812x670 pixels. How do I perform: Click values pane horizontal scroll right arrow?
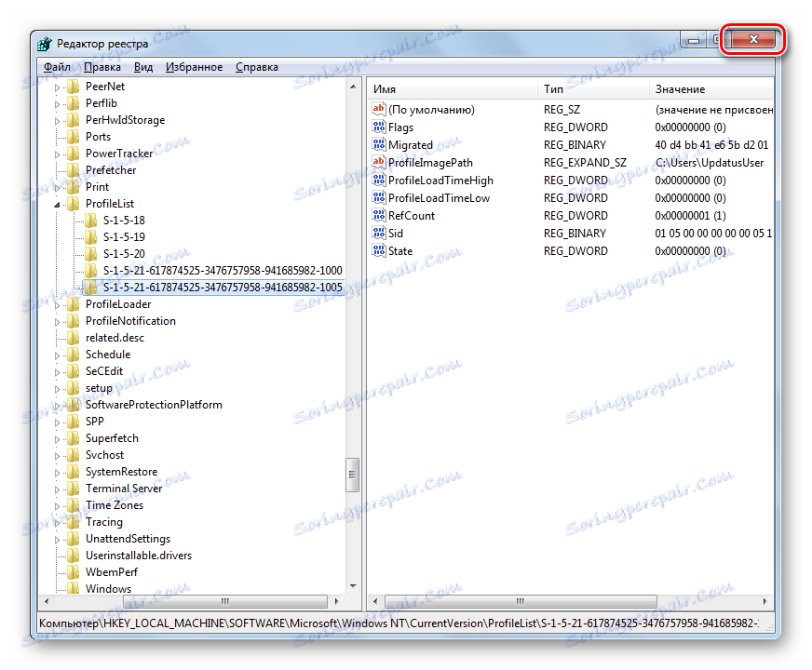click(x=765, y=601)
